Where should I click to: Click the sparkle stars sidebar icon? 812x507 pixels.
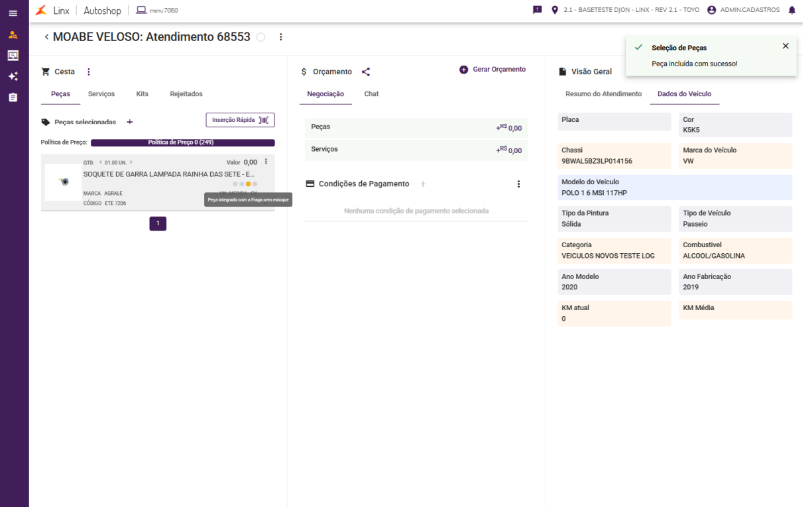point(13,76)
